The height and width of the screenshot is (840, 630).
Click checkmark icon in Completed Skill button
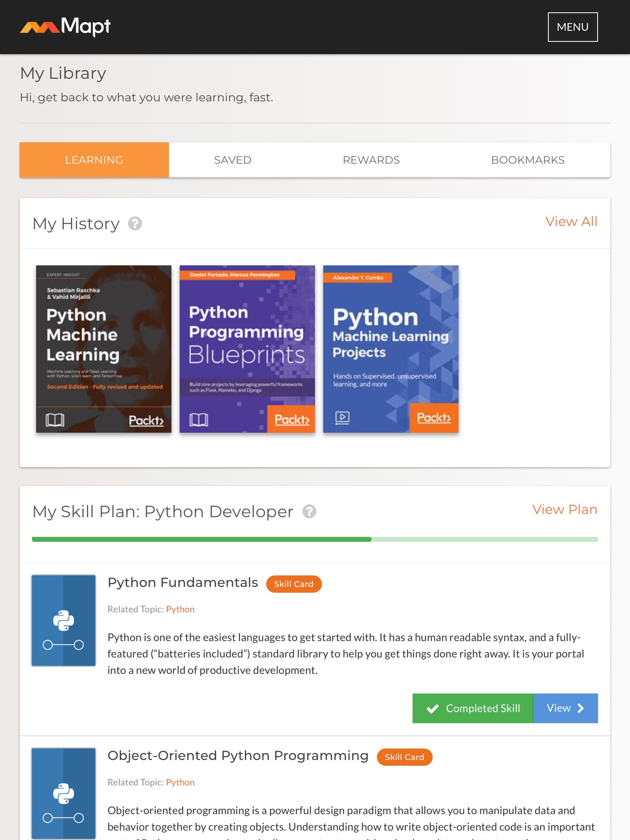click(x=433, y=709)
